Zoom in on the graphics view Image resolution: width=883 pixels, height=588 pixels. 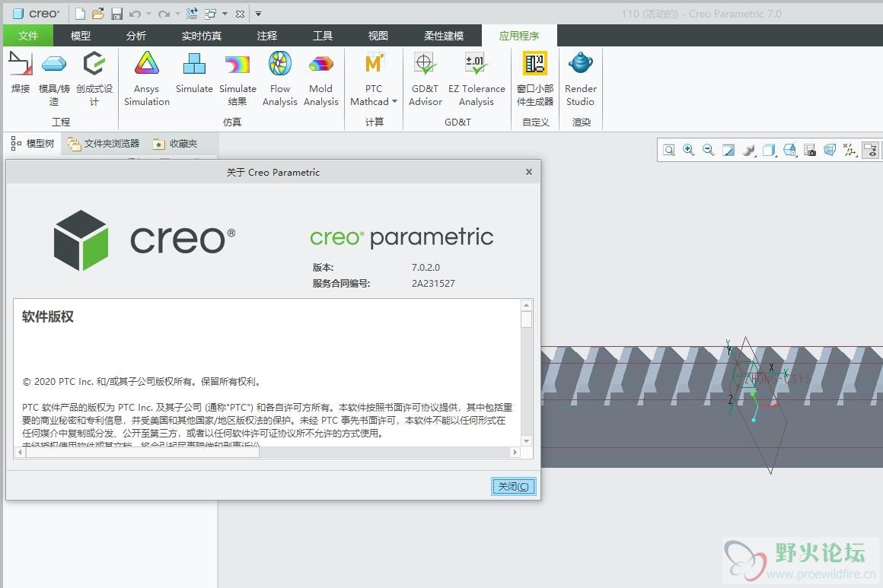(x=688, y=151)
